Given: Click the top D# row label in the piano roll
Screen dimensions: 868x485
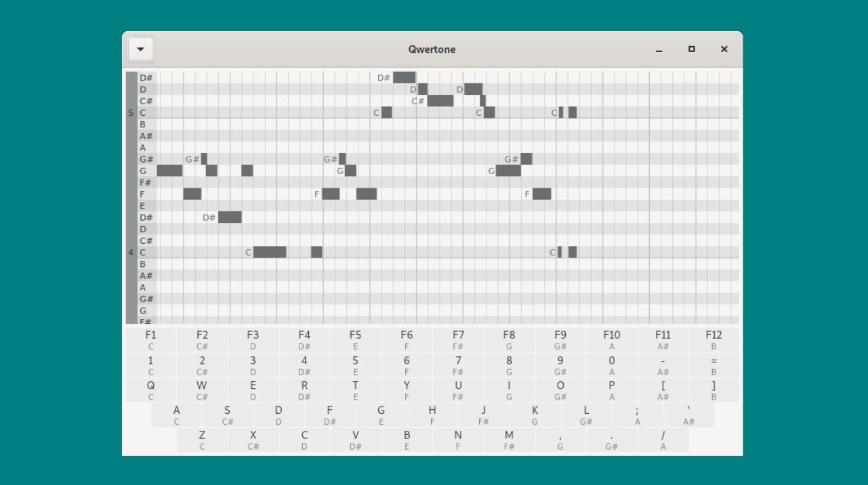Looking at the screenshot, I should (146, 77).
